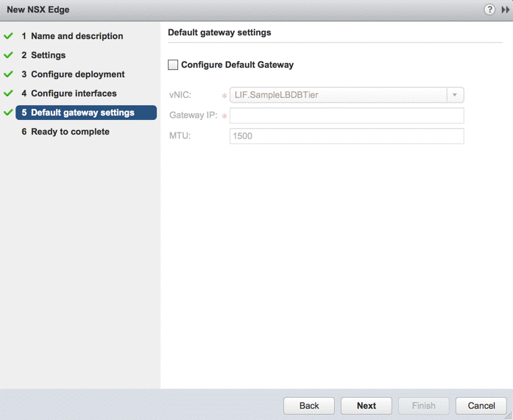Click the help question mark icon

click(489, 10)
